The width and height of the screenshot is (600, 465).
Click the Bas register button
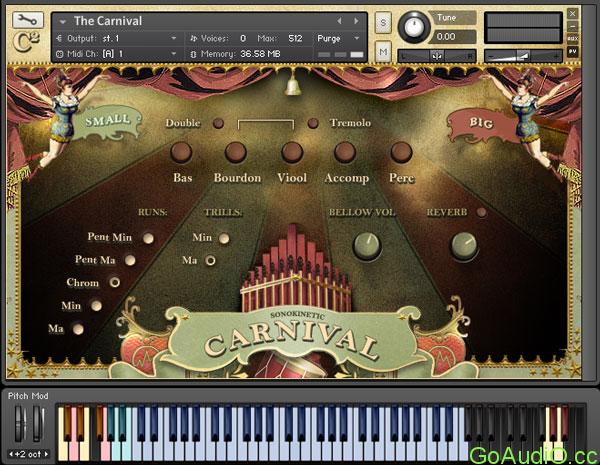181,152
